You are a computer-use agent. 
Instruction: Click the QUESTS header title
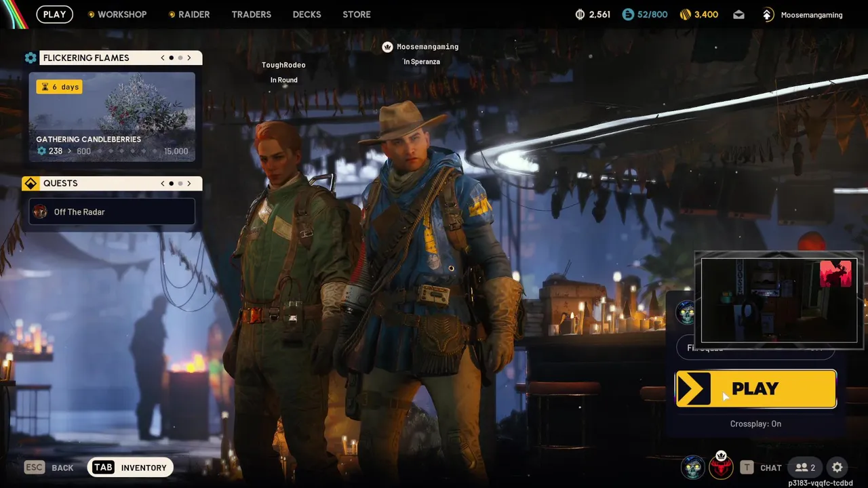coord(60,183)
